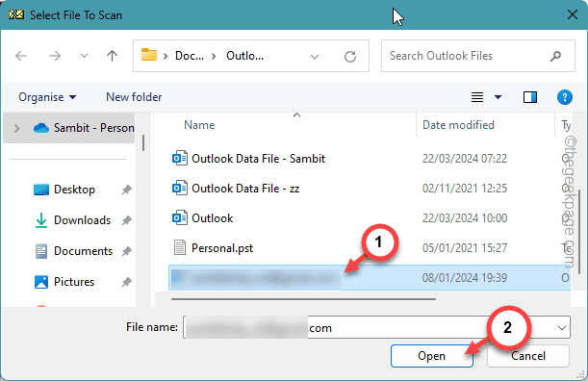Select the Outlook file entry
This screenshot has width=588, height=381.
pos(213,218)
